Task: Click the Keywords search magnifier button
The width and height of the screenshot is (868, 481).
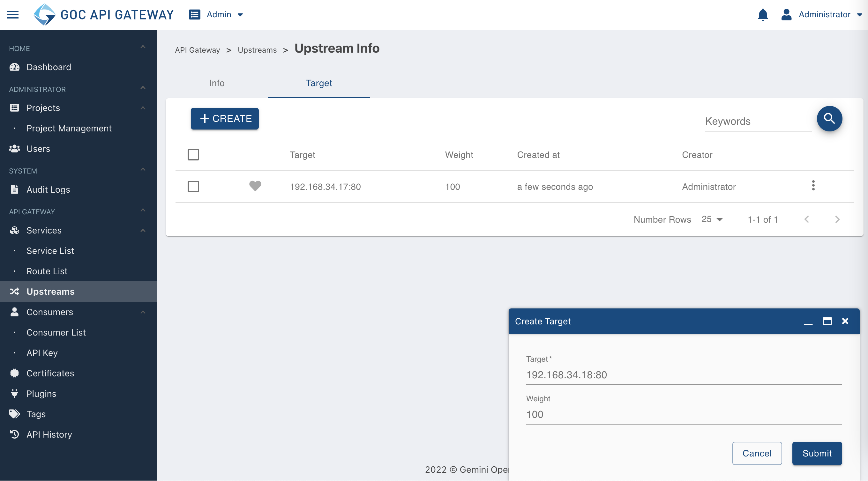Action: point(829,119)
